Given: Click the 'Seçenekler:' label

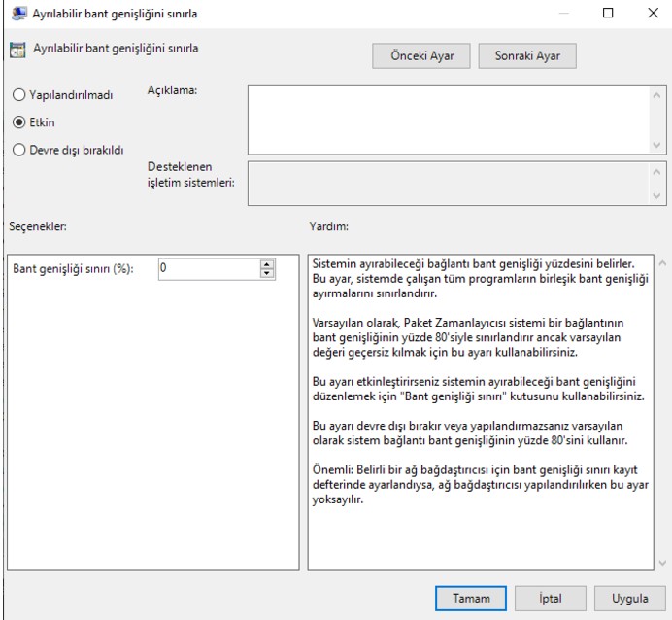Looking at the screenshot, I should click(38, 226).
